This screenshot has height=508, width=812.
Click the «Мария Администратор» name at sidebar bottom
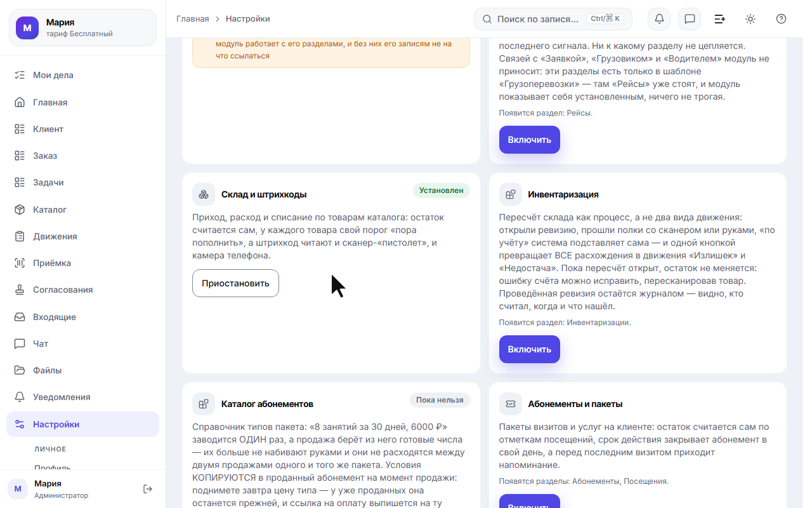(x=62, y=489)
